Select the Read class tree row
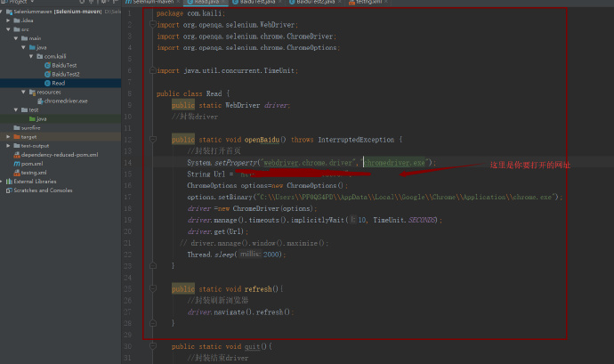Viewport: 614px width, 364px height. [61, 83]
